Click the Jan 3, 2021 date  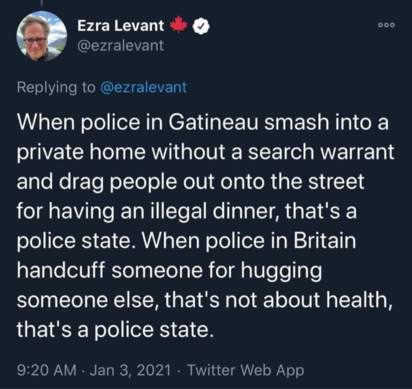pos(131,370)
